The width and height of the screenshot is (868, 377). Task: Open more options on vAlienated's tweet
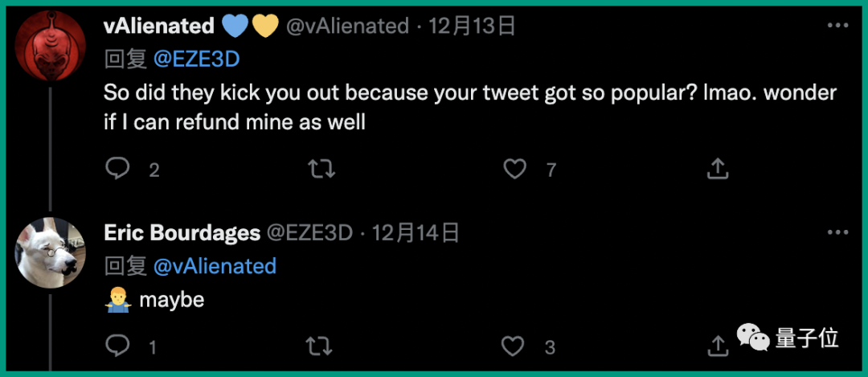pos(837,26)
